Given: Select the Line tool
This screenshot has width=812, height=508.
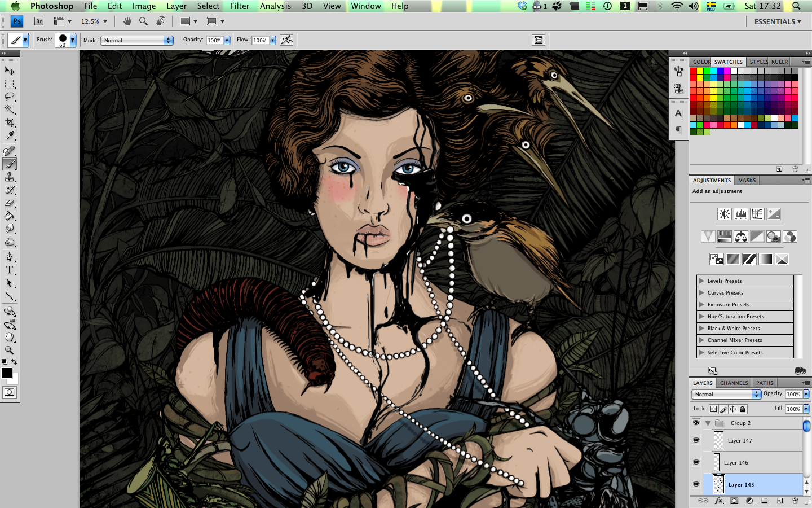Looking at the screenshot, I should [10, 296].
